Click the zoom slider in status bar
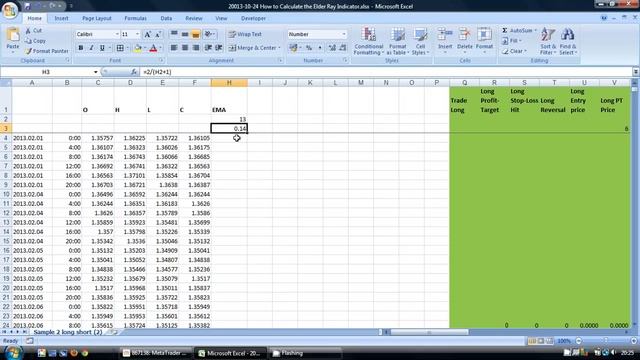640x360 pixels. [x=606, y=341]
